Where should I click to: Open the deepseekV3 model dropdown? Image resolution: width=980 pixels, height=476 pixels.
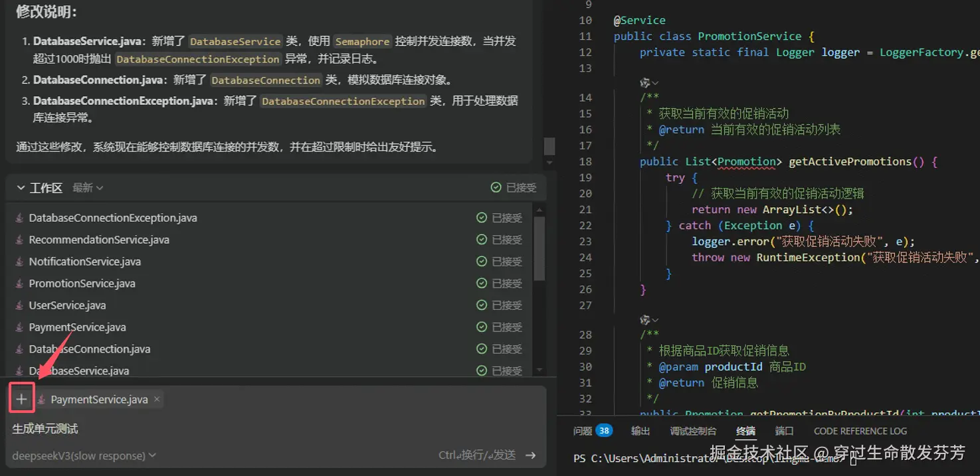click(84, 455)
